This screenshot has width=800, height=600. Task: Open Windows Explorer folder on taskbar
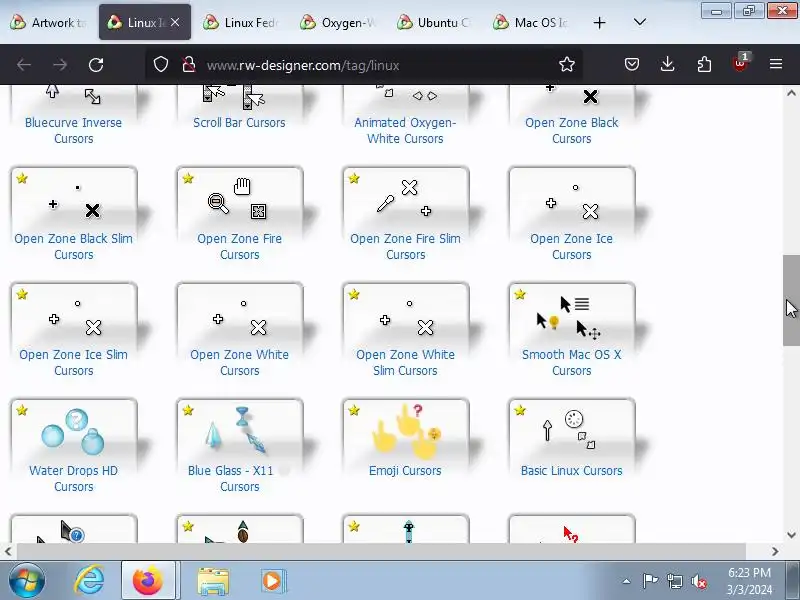pos(213,581)
